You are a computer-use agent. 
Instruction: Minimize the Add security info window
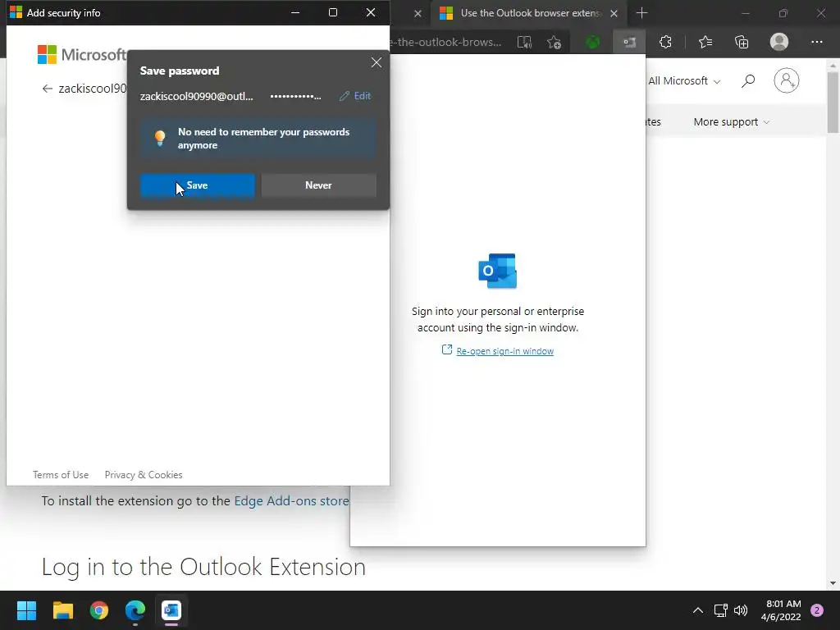coord(295,12)
